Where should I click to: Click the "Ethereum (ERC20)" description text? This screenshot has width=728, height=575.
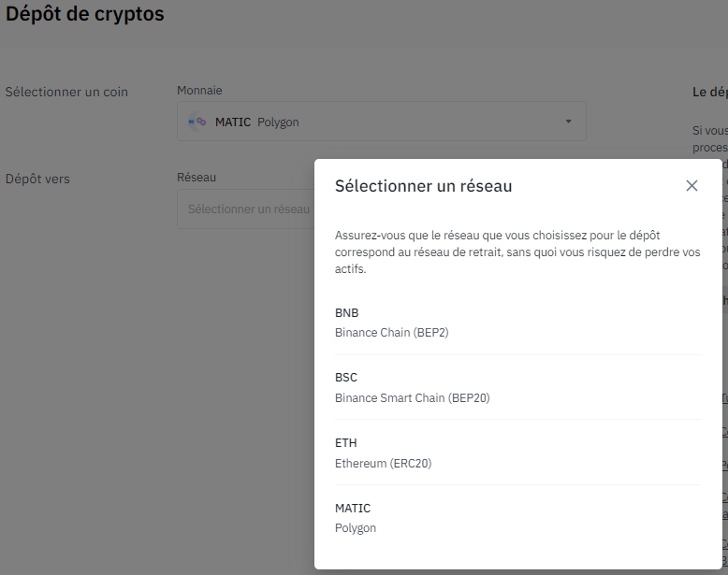pyautogui.click(x=383, y=463)
